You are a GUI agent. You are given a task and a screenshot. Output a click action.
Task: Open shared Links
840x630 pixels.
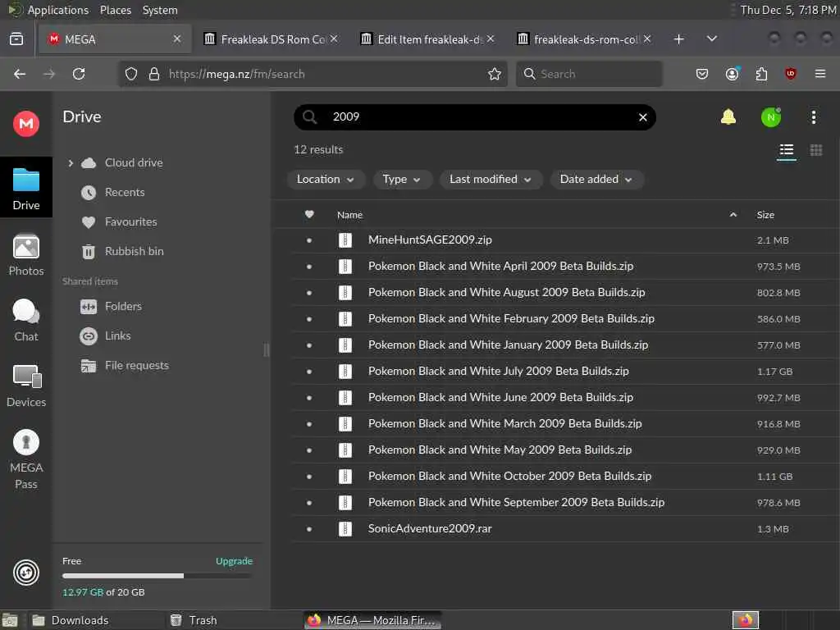pos(117,336)
